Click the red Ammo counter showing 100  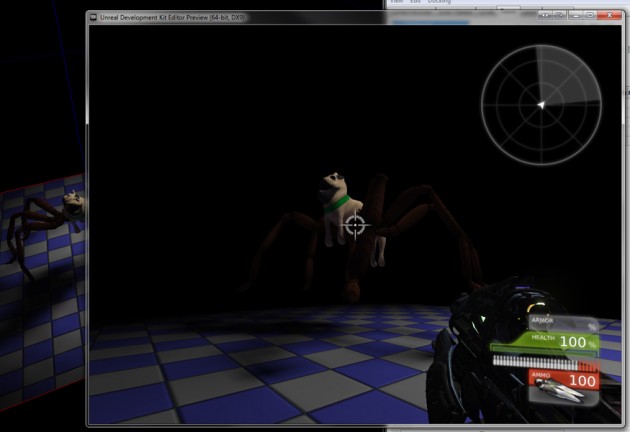[582, 381]
